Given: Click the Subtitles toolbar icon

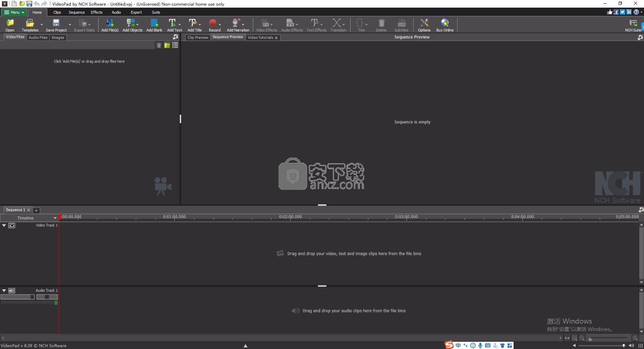Looking at the screenshot, I should [401, 25].
